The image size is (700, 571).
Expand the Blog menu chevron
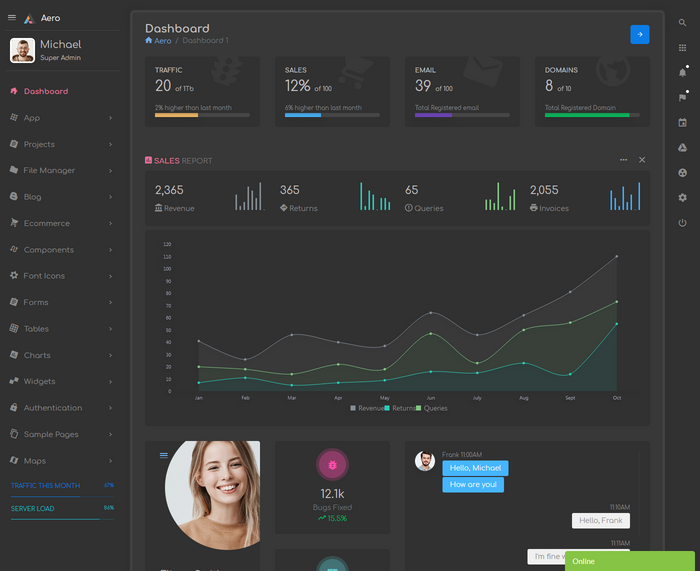(110, 197)
